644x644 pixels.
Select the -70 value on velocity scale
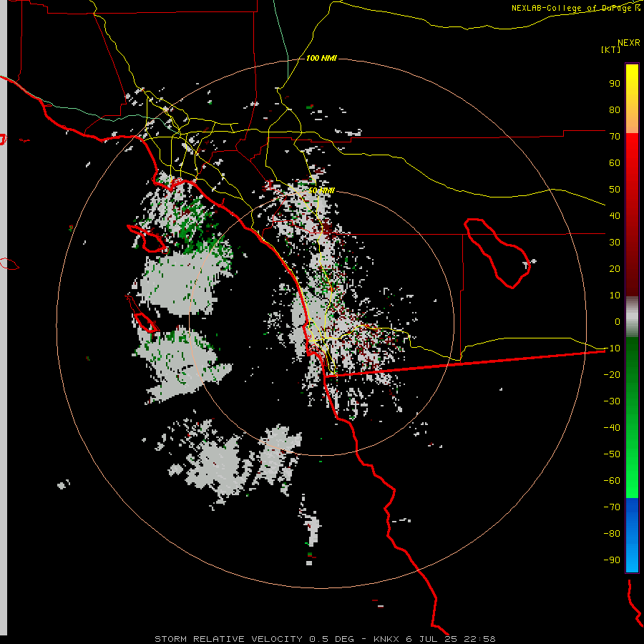coord(612,507)
